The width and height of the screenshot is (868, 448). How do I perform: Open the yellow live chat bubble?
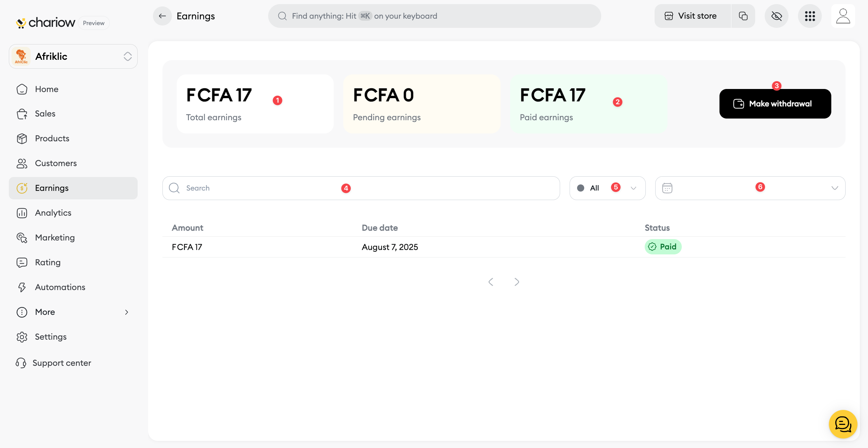(x=843, y=424)
